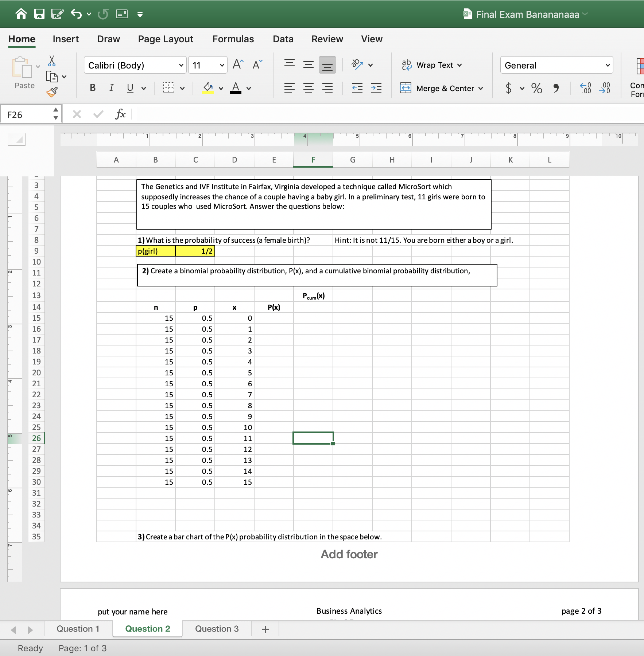This screenshot has width=644, height=656.
Task: Apply the yellow fill color
Action: (208, 88)
